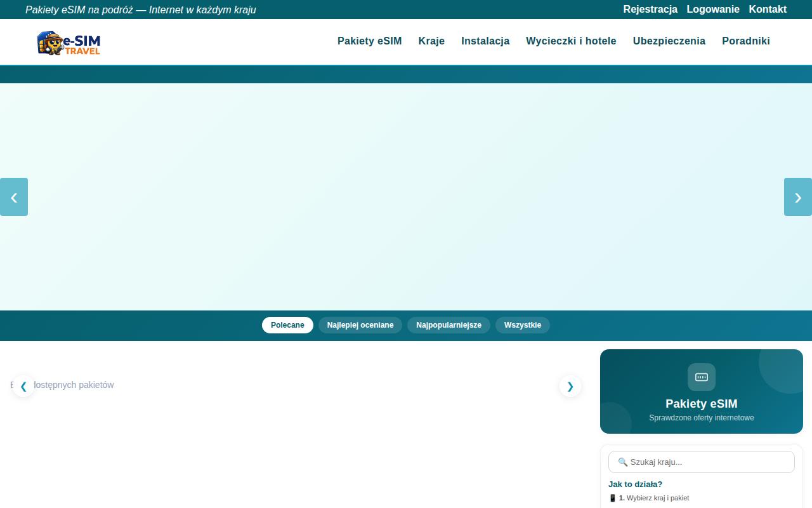Open the Poradniki section
812x508 pixels.
(x=745, y=41)
